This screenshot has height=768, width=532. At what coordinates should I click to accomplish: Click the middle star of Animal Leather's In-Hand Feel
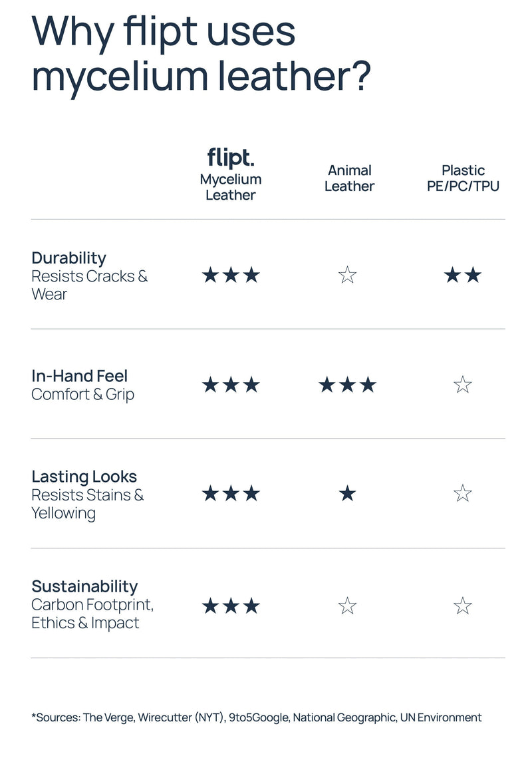[347, 385]
